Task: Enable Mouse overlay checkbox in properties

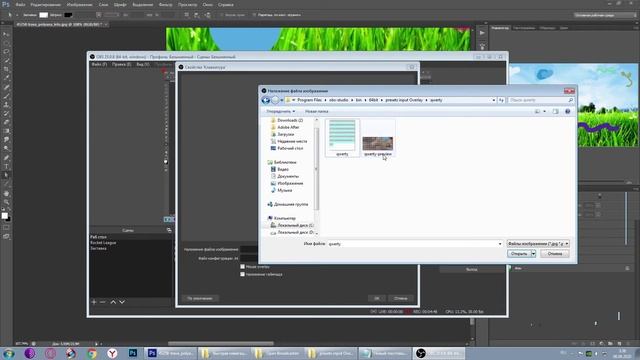Action: click(x=242, y=267)
